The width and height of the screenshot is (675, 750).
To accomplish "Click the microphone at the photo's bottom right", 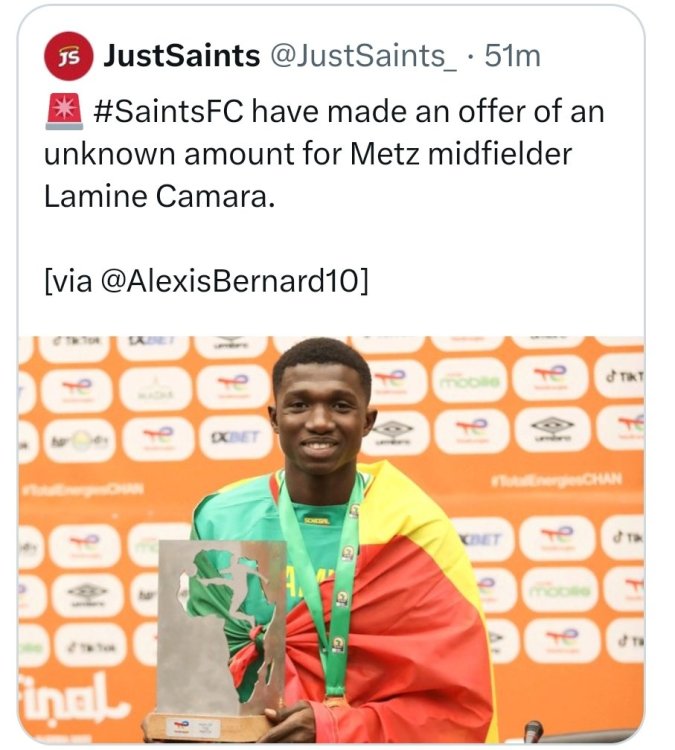I will coord(533,731).
